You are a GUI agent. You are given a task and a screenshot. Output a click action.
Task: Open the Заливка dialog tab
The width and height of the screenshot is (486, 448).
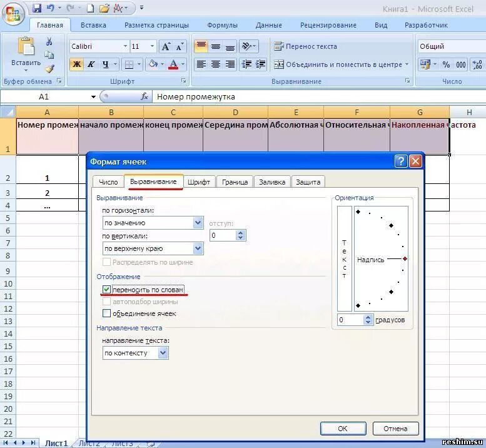(x=272, y=182)
